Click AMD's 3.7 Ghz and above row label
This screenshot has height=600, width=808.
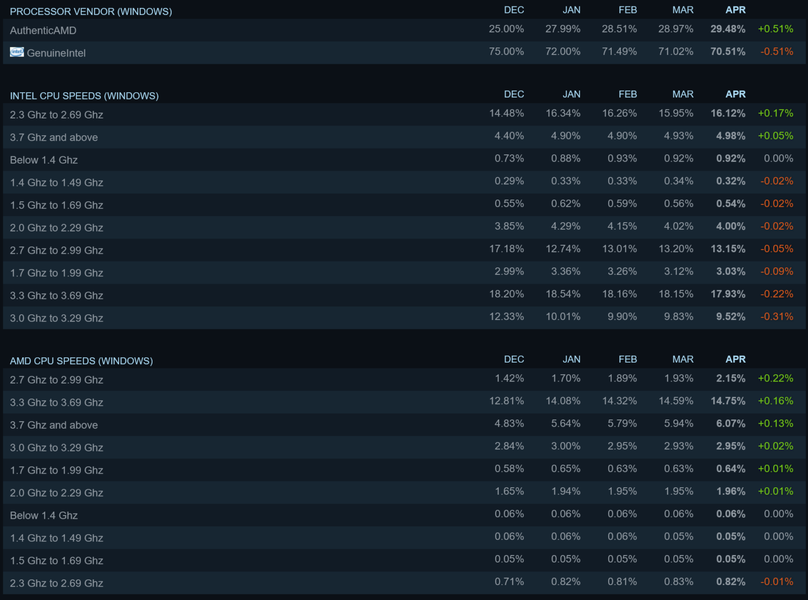click(54, 425)
